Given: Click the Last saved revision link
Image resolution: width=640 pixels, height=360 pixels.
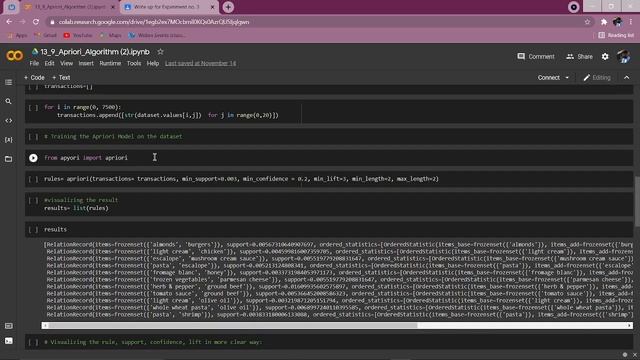Looking at the screenshot, I should (x=200, y=64).
